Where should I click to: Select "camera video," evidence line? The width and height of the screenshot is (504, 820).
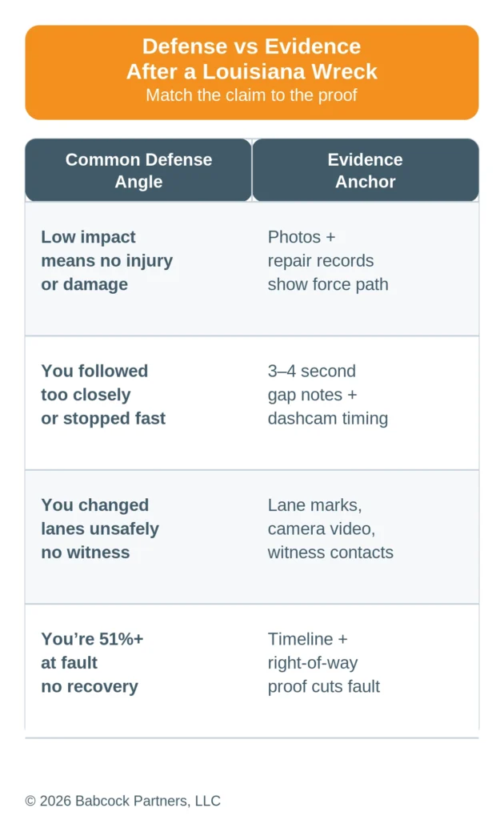pyautogui.click(x=321, y=529)
